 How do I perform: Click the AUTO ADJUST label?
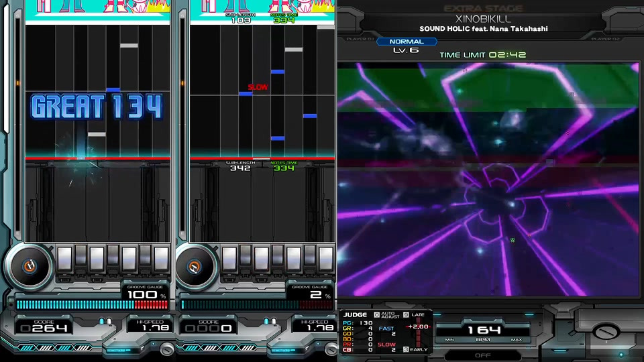[390, 315]
